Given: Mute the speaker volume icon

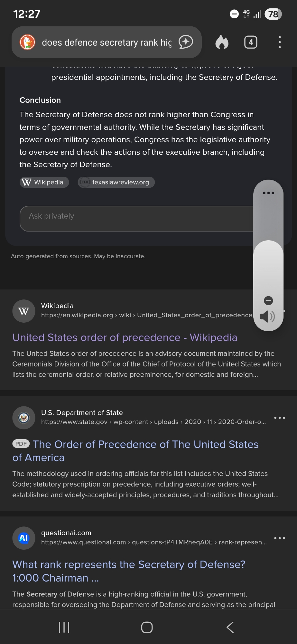Looking at the screenshot, I should [267, 317].
